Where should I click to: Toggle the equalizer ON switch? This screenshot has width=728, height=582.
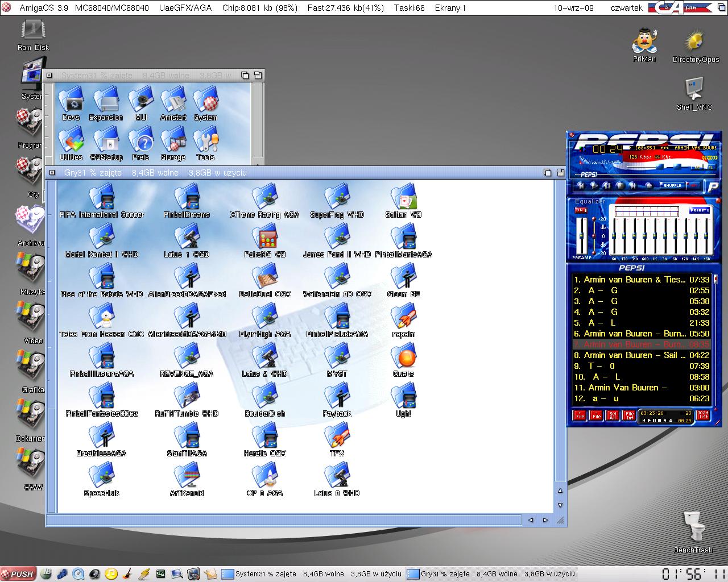581,210
